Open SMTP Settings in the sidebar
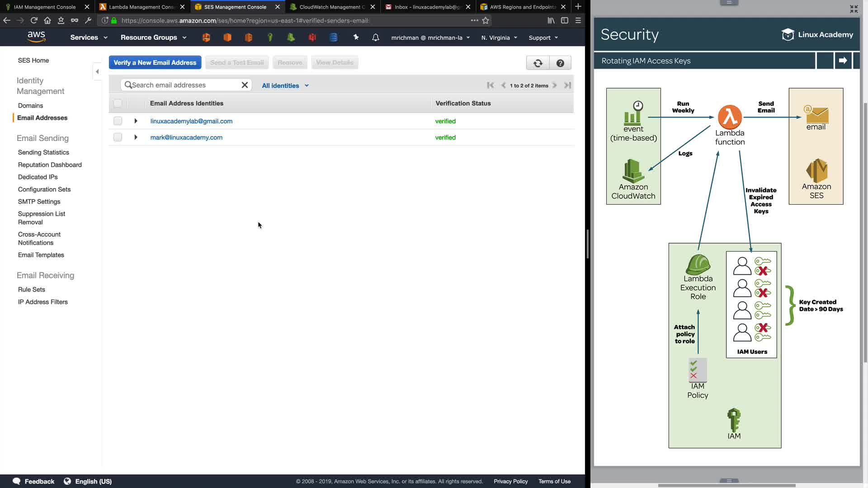The height and width of the screenshot is (488, 868). [x=39, y=202]
